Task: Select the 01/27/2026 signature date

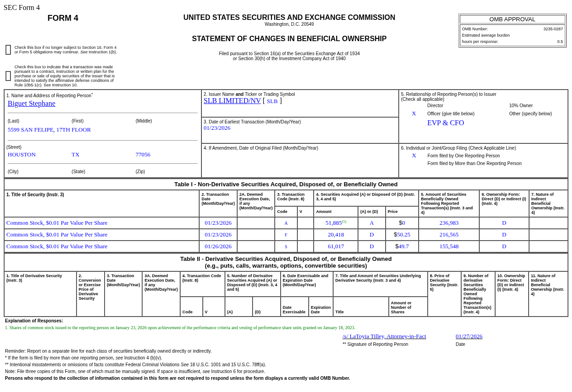Action: click(x=469, y=336)
